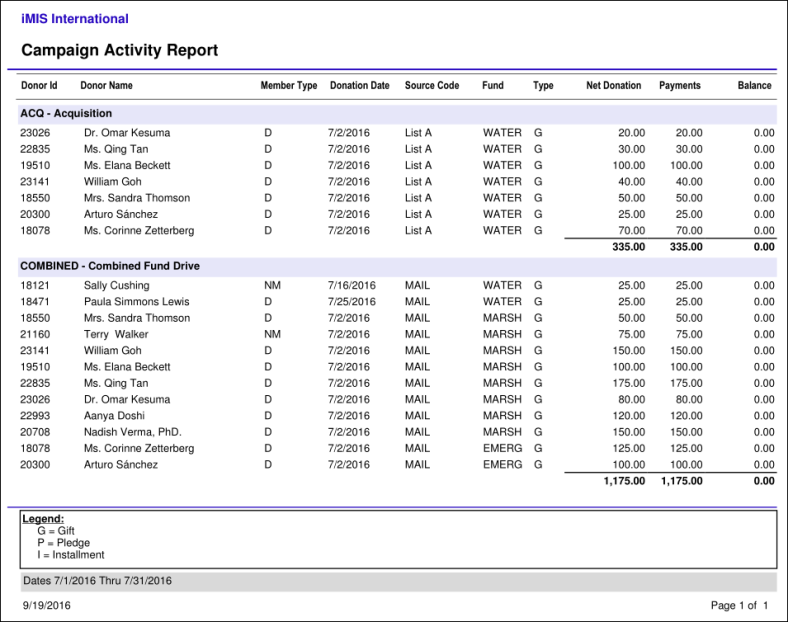Click the Dates 7/1/2016 Thru 7/31/2016 bar
The height and width of the screenshot is (622, 788).
click(399, 581)
